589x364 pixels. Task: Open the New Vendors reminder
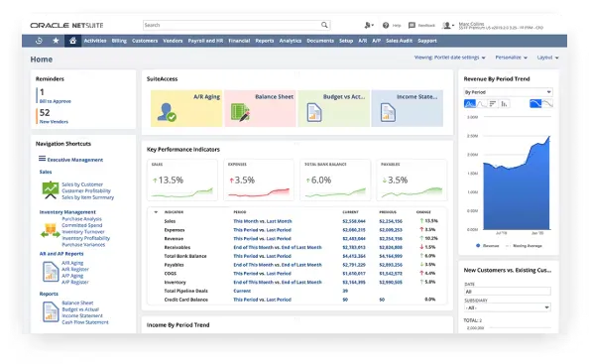coord(54,122)
